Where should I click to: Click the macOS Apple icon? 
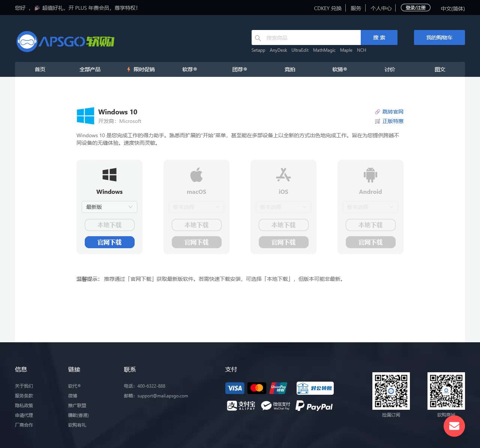pyautogui.click(x=196, y=175)
